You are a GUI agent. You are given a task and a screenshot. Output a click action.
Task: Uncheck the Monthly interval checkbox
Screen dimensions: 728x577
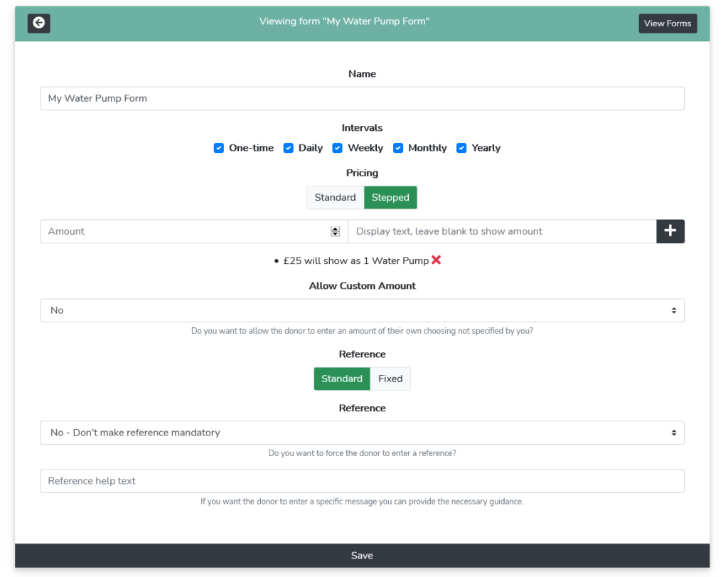pyautogui.click(x=398, y=148)
